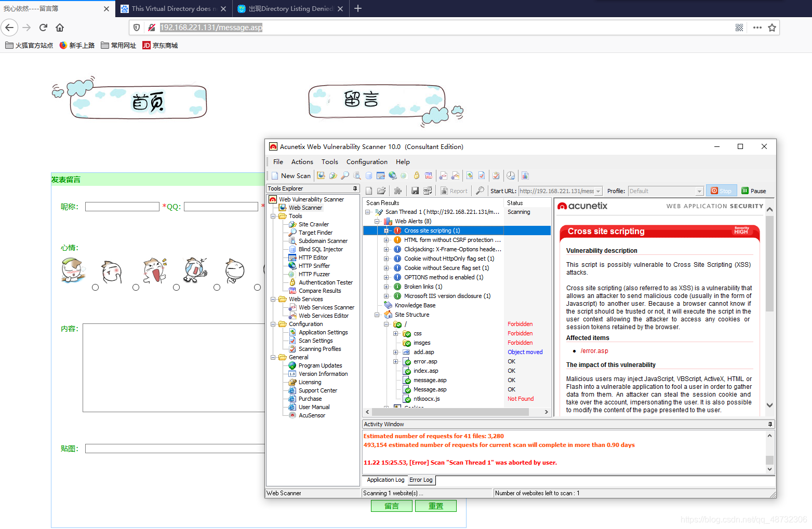812x529 pixels.
Task: Collapse Configuration folder in Tools Explorer
Action: pos(273,324)
